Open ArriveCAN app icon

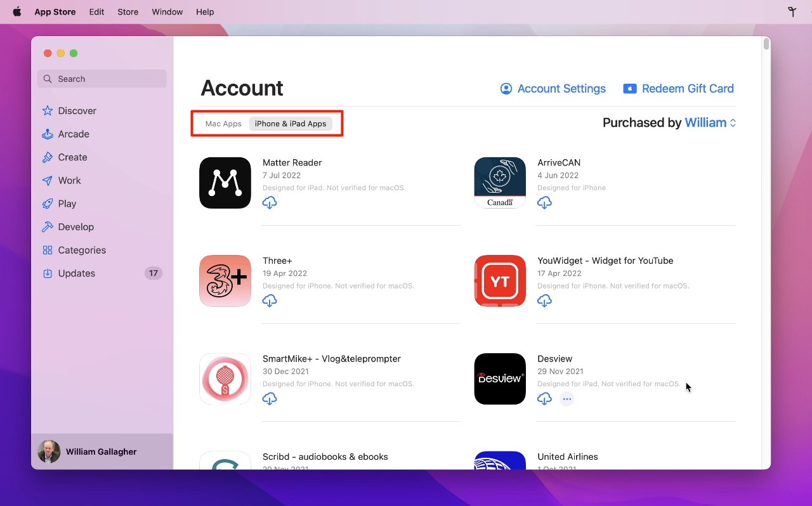500,183
